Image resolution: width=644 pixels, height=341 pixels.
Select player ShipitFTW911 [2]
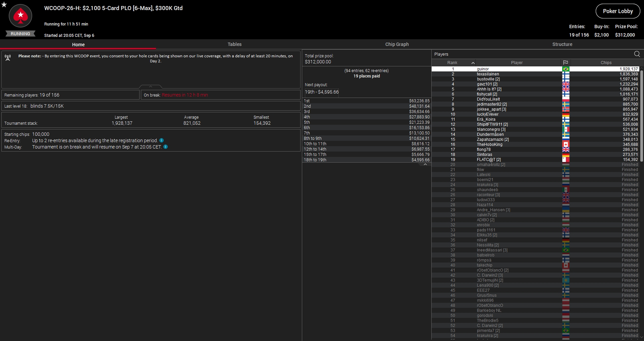(535, 124)
